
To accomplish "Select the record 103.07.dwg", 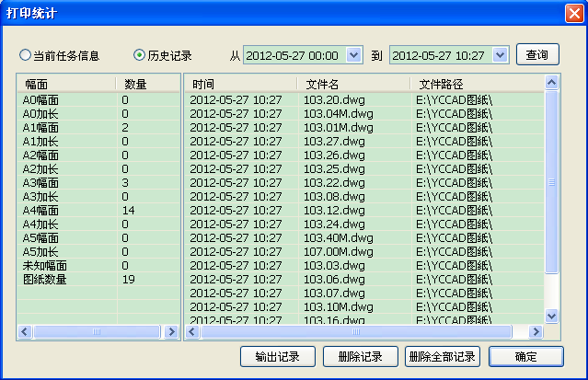I will [364, 293].
